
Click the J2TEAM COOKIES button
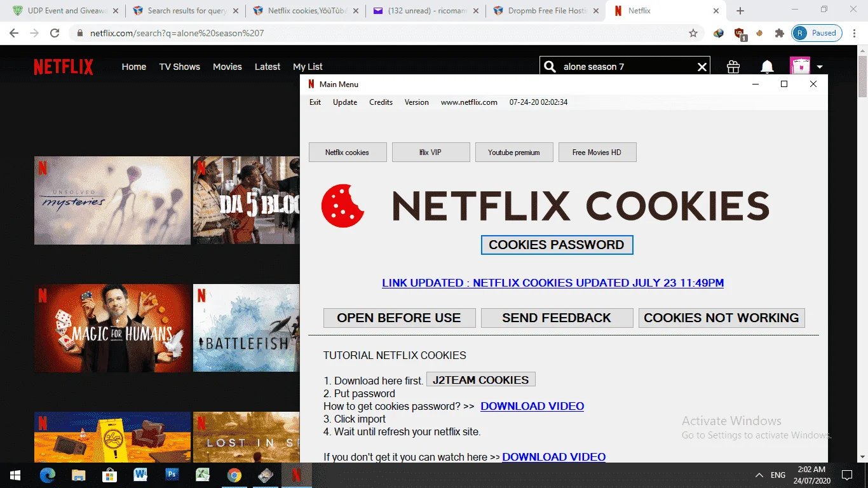click(x=481, y=379)
